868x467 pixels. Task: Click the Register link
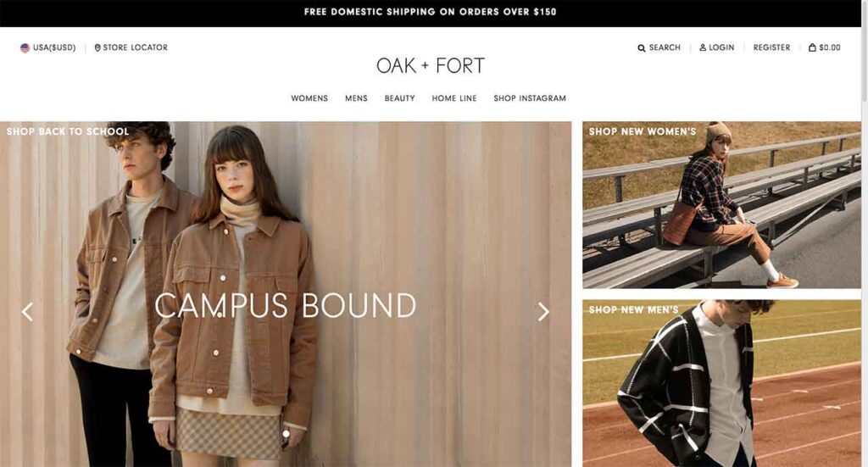pos(771,47)
